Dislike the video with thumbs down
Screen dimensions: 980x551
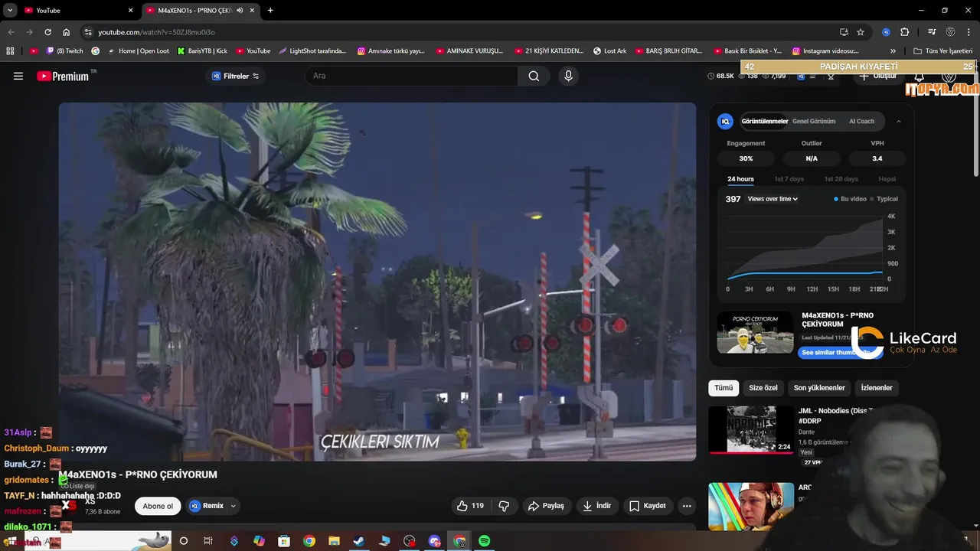[504, 506]
